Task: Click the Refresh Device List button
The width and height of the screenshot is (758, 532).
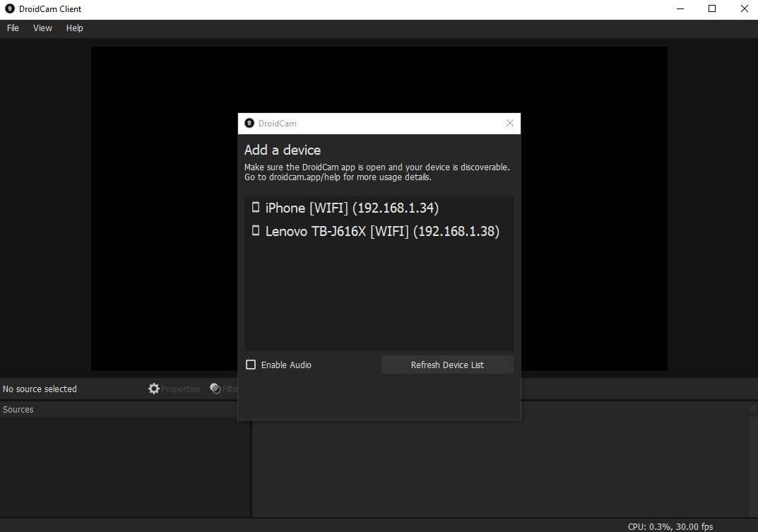Action: (447, 365)
